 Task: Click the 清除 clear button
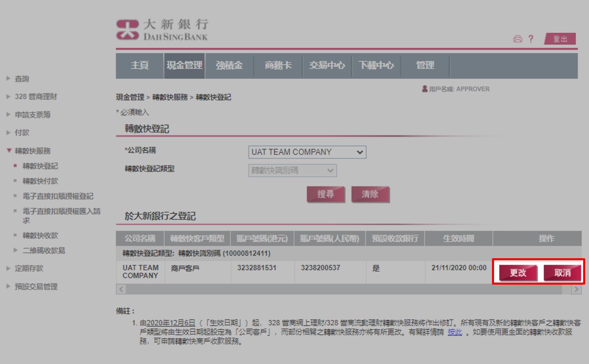click(x=371, y=194)
